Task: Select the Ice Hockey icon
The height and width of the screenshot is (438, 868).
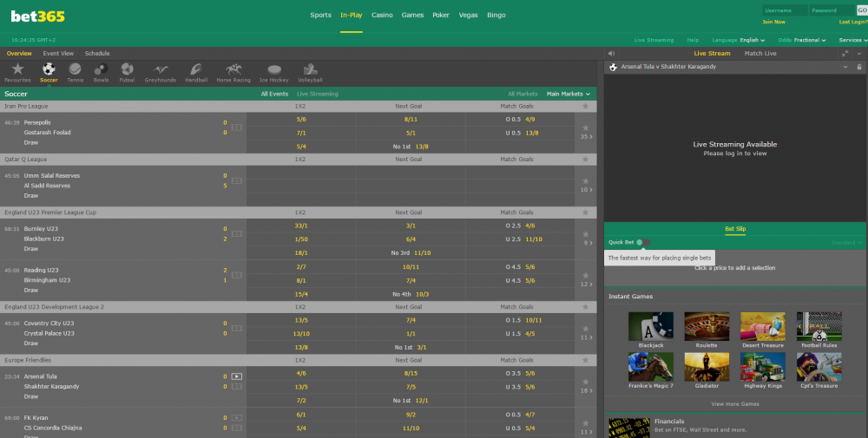Action: pos(274,69)
